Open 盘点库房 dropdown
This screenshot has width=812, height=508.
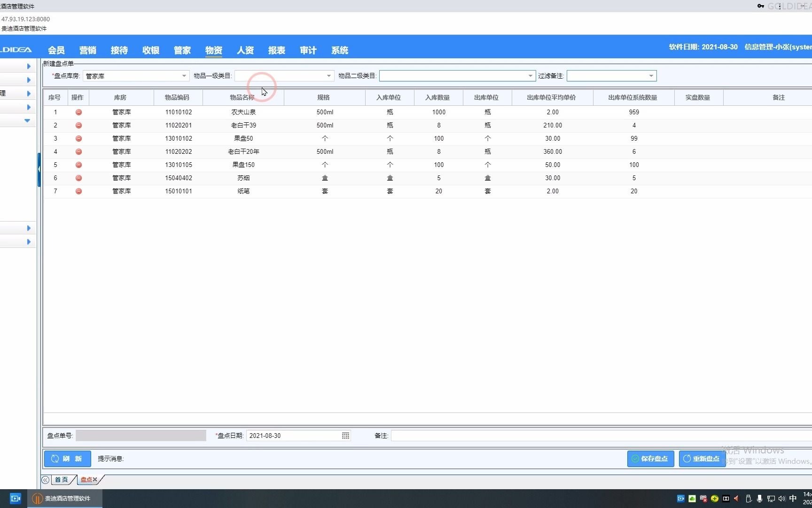[184, 76]
